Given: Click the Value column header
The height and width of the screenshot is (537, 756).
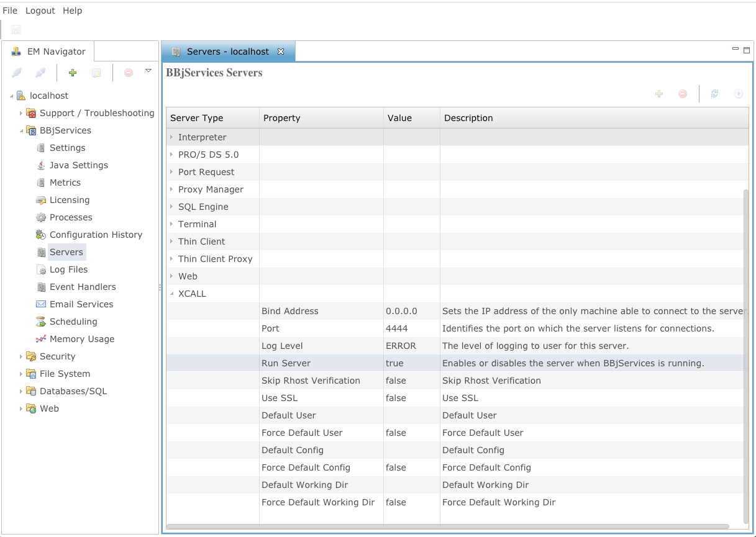Looking at the screenshot, I should pyautogui.click(x=412, y=118).
